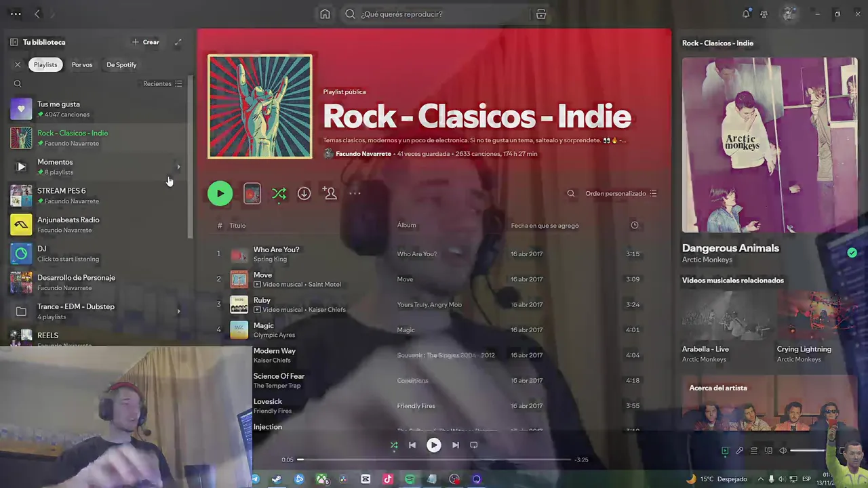Open the 'Yours Truly, Angry Mob' album link
Screen dimensions: 868x488
tap(429, 305)
